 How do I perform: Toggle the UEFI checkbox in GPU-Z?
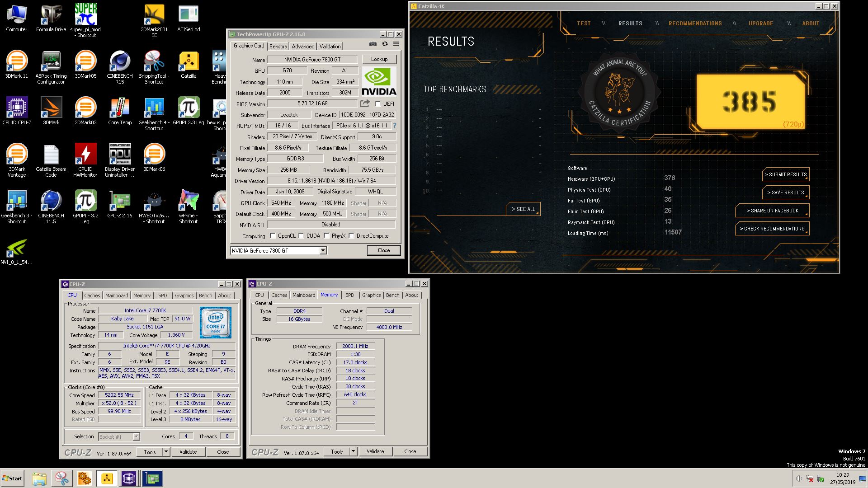tap(378, 104)
